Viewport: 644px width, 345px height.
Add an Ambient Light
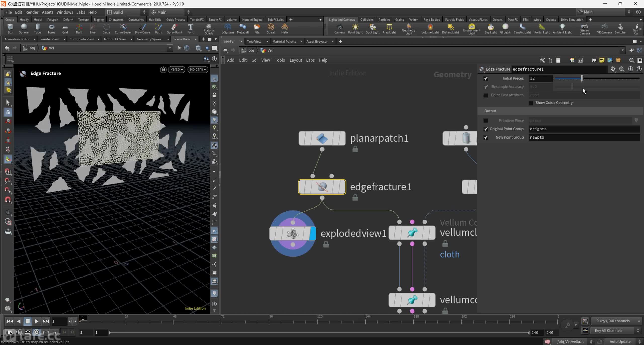(562, 29)
